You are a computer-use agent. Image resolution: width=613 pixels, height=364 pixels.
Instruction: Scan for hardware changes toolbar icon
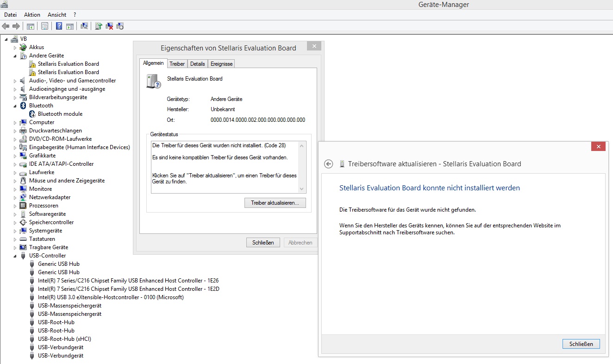[x=84, y=26]
